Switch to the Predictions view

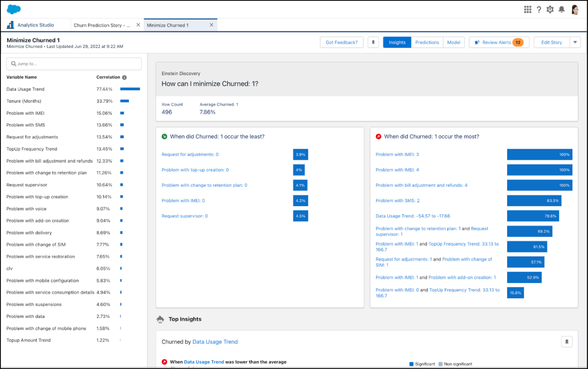tap(427, 42)
